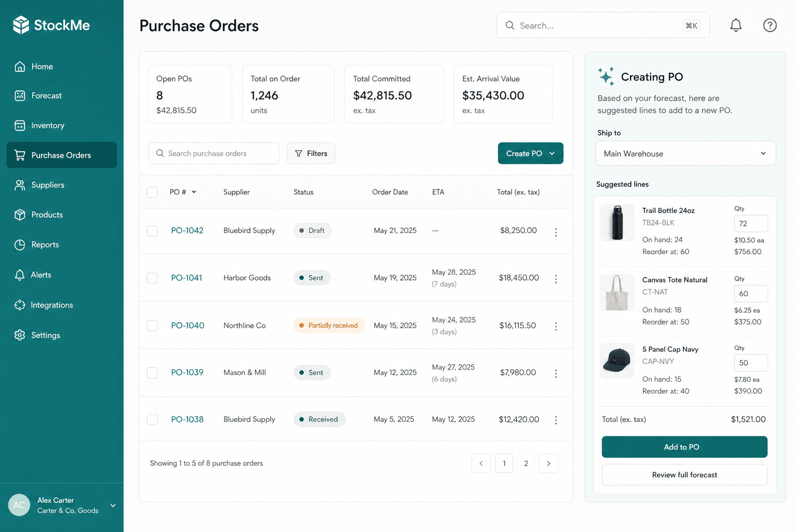Click the Draft status badge
Screen dimensions: 798x532
click(312, 230)
